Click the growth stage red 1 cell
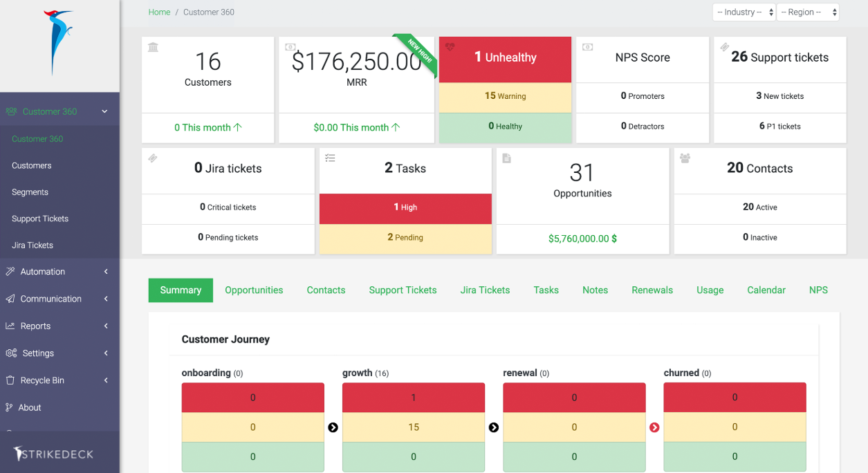Screen dimensions: 868x473 (x=414, y=398)
